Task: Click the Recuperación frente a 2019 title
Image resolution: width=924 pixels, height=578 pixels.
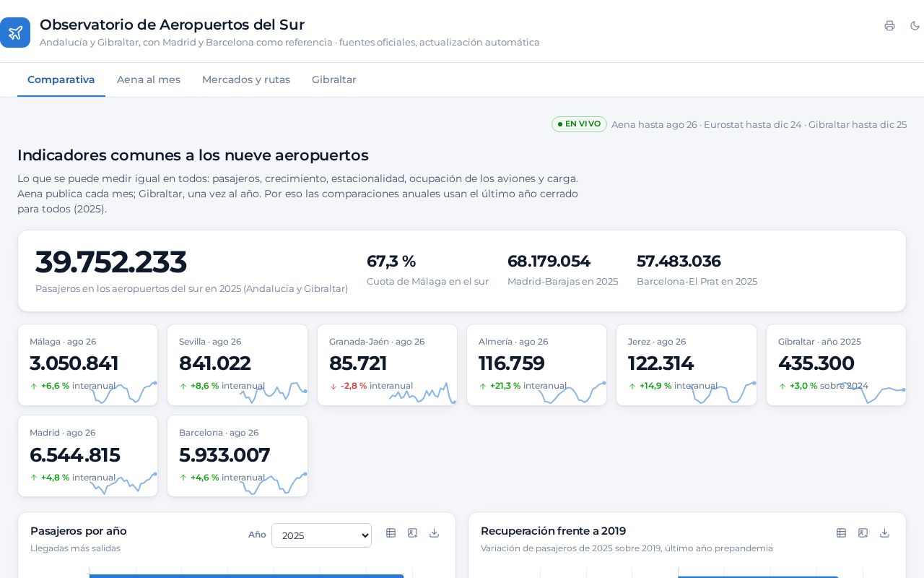Action: [553, 531]
